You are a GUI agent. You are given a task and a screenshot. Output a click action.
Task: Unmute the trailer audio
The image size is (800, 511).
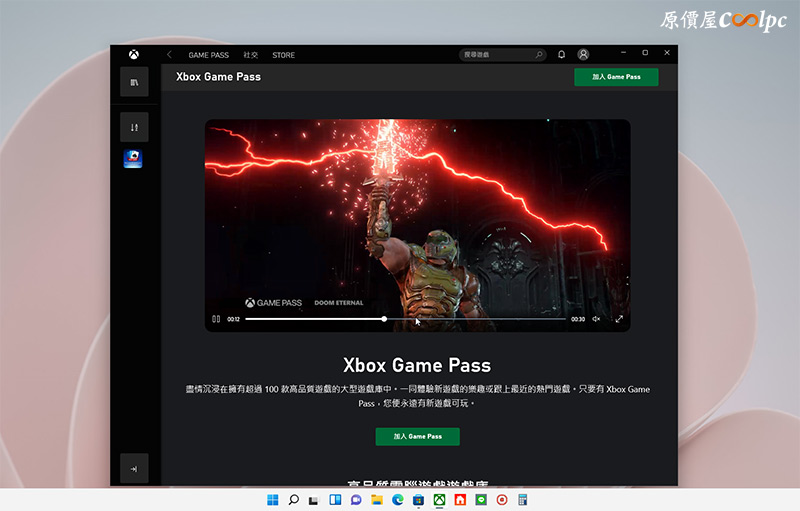(596, 319)
